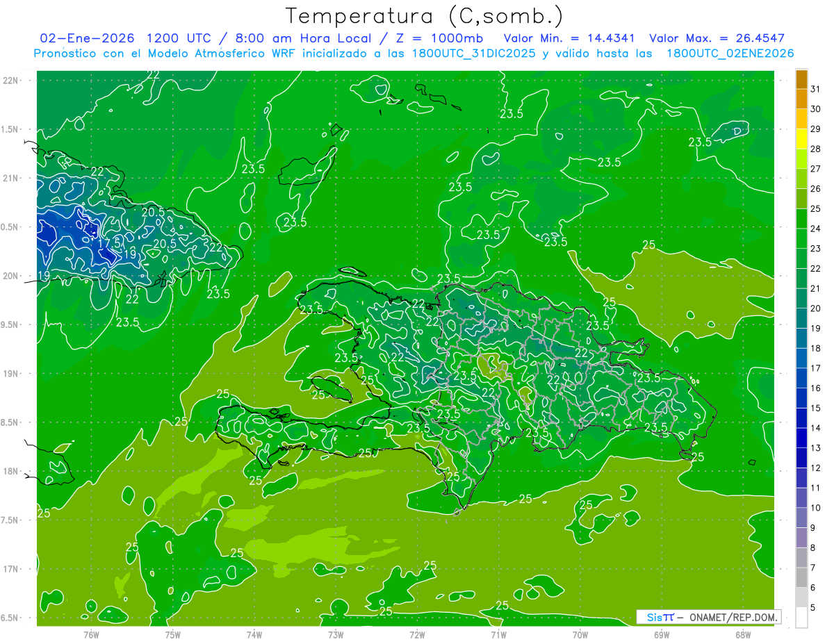The width and height of the screenshot is (834, 644).
Task: Select the olive-green swatch between 25 and 26
Action: click(x=801, y=199)
